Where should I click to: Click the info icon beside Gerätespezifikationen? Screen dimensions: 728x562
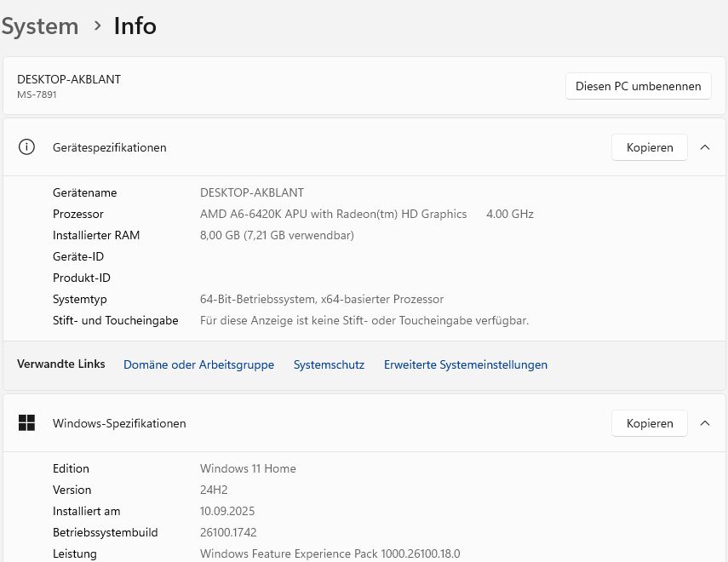point(27,147)
